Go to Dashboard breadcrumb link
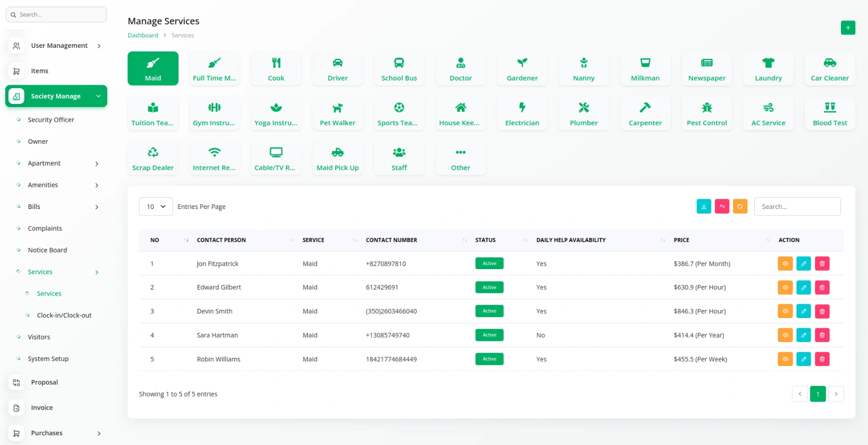The height and width of the screenshot is (445, 868). pyautogui.click(x=143, y=35)
